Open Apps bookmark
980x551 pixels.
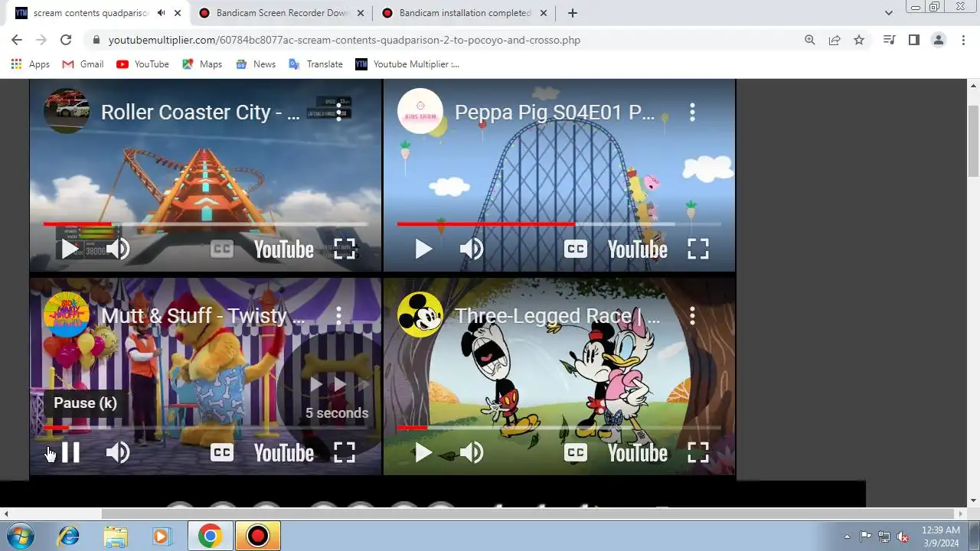[31, 64]
